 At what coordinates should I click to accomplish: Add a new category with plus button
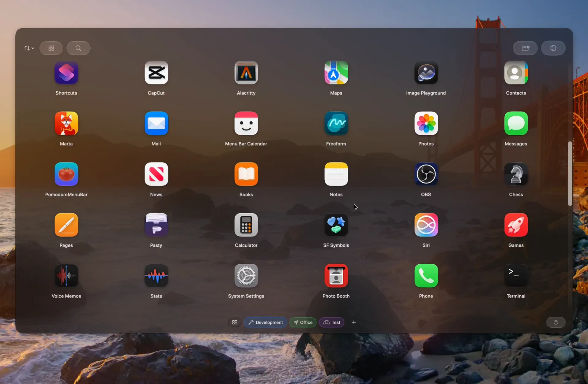click(x=354, y=322)
